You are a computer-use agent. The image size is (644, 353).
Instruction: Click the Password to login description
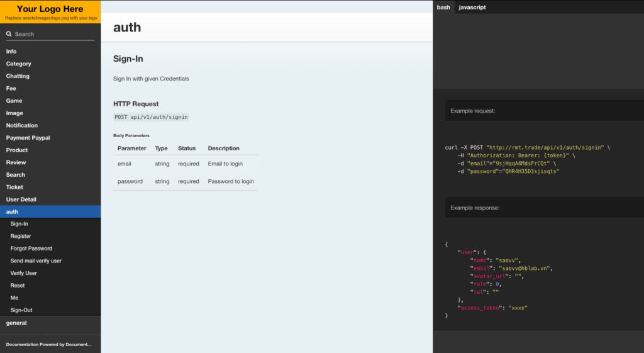point(231,181)
